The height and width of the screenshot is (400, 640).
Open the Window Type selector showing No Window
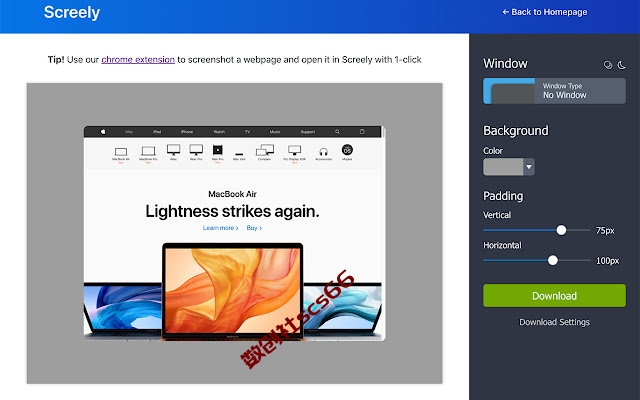click(x=554, y=91)
